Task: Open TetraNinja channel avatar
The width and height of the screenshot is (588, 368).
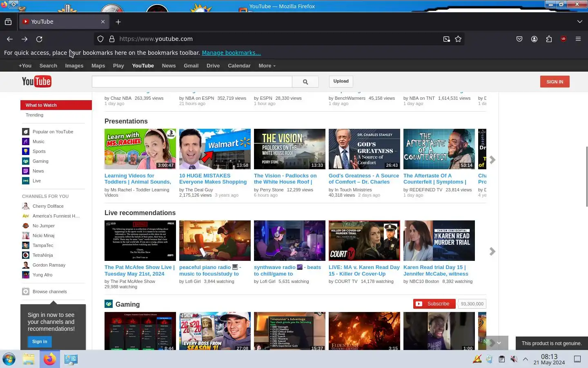Action: [26, 255]
